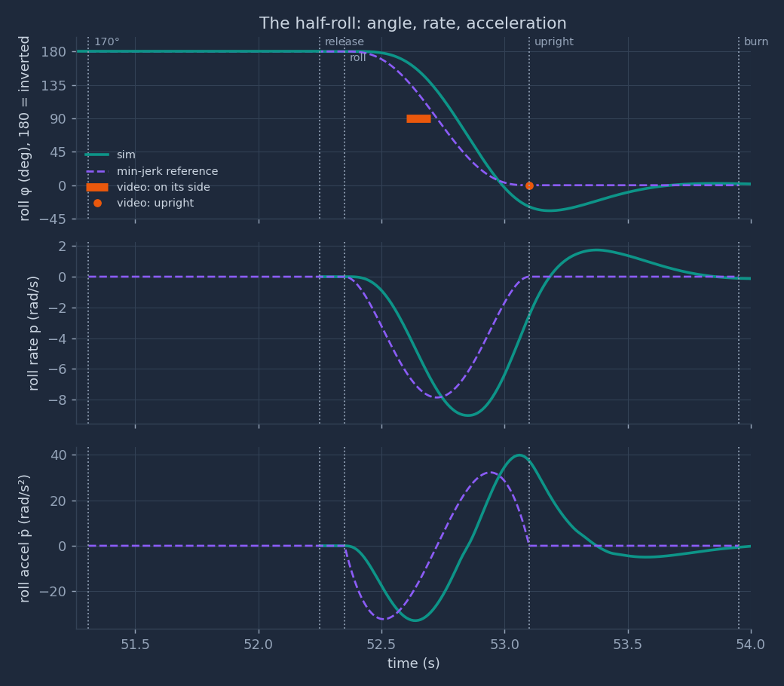Click the "burn" event label
This screenshot has width=784, height=686.
(756, 42)
